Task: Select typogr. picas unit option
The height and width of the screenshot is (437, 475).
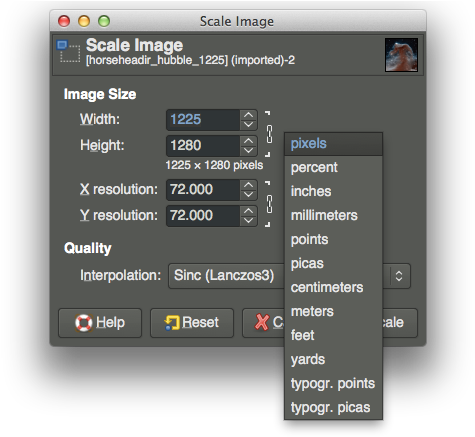Action: [x=333, y=407]
